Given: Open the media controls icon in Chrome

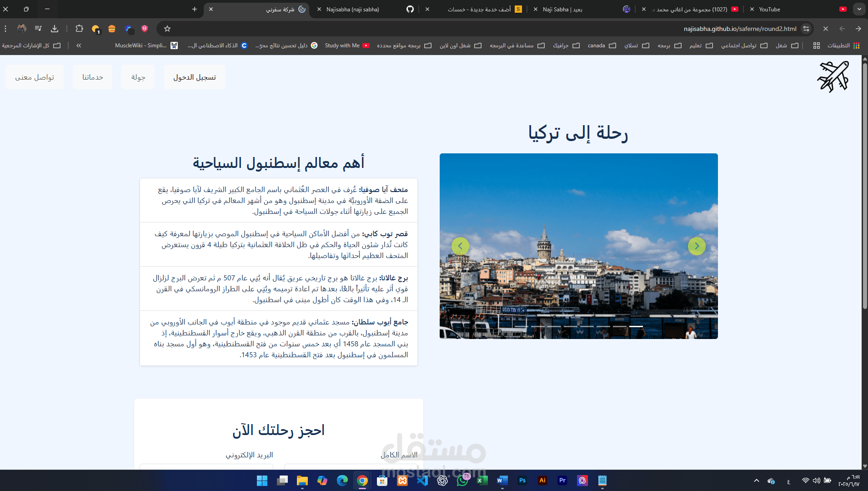Looking at the screenshot, I should pyautogui.click(x=38, y=29).
